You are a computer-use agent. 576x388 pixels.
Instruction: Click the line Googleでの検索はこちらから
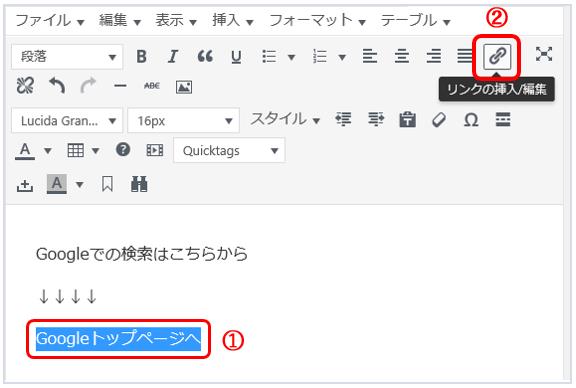tap(142, 254)
